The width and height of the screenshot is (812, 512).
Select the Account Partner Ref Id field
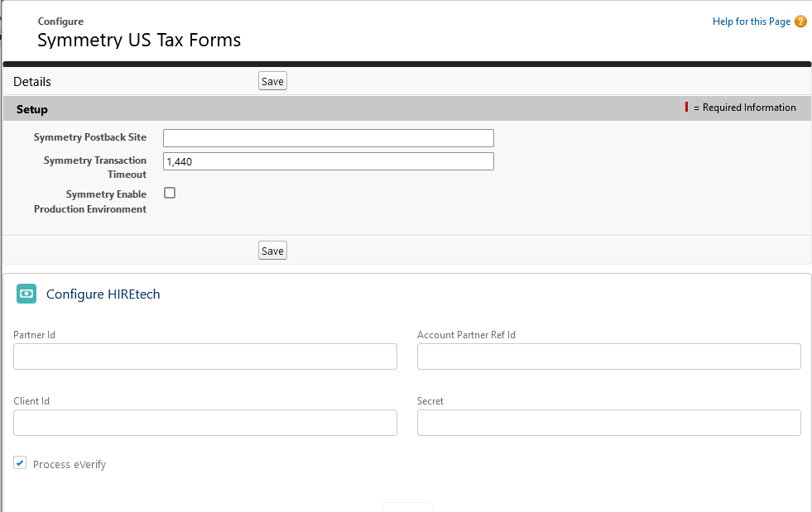click(x=608, y=356)
